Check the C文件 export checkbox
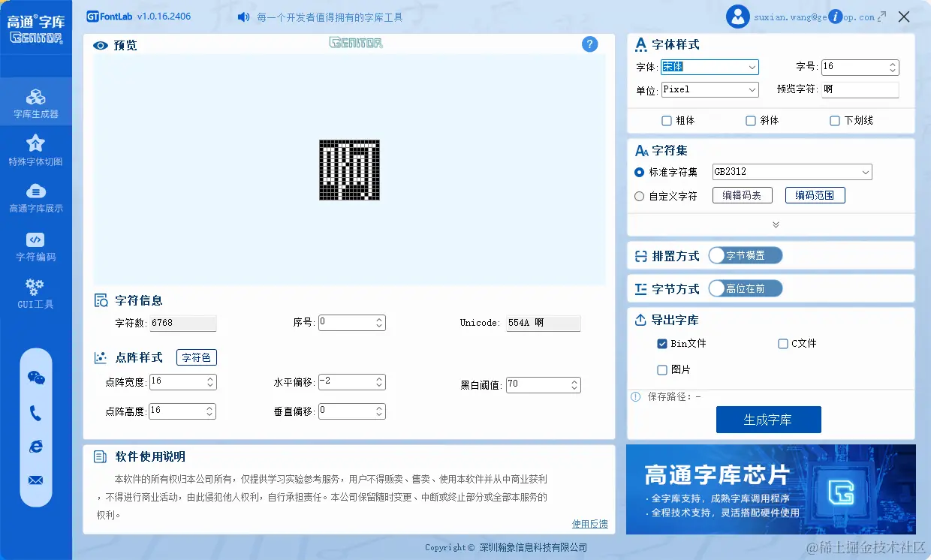The image size is (931, 560). pyautogui.click(x=783, y=344)
